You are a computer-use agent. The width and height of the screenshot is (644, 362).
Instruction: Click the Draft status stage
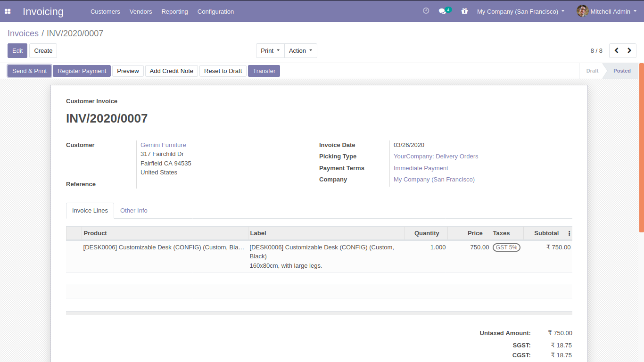pos(592,71)
